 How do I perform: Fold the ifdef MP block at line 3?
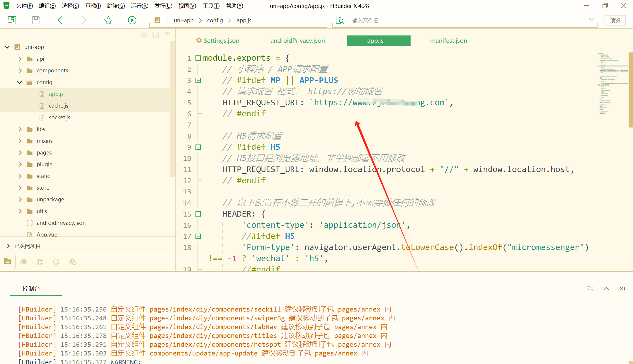click(198, 80)
